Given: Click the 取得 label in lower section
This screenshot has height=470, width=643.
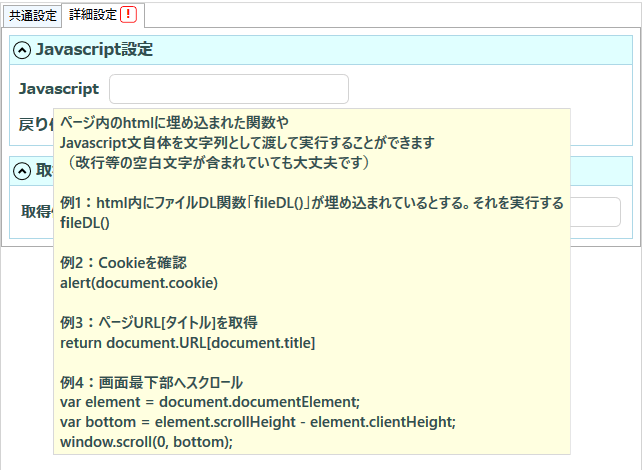Looking at the screenshot, I should (37, 212).
